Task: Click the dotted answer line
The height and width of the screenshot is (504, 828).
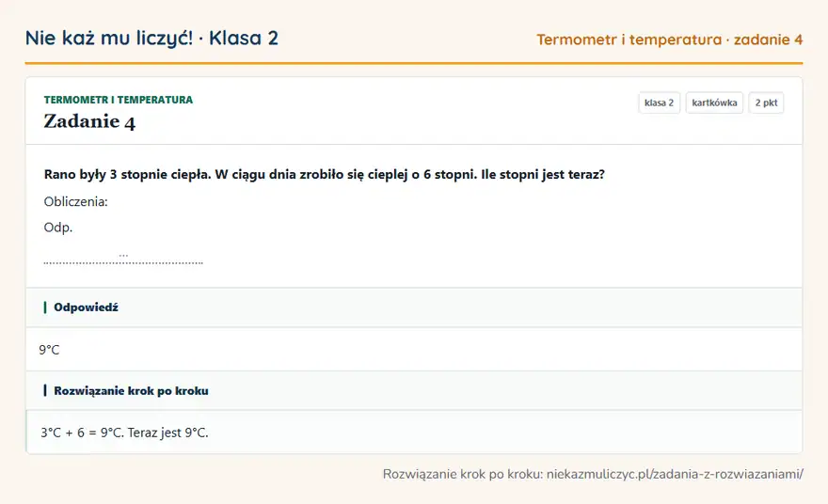Action: pyautogui.click(x=123, y=261)
